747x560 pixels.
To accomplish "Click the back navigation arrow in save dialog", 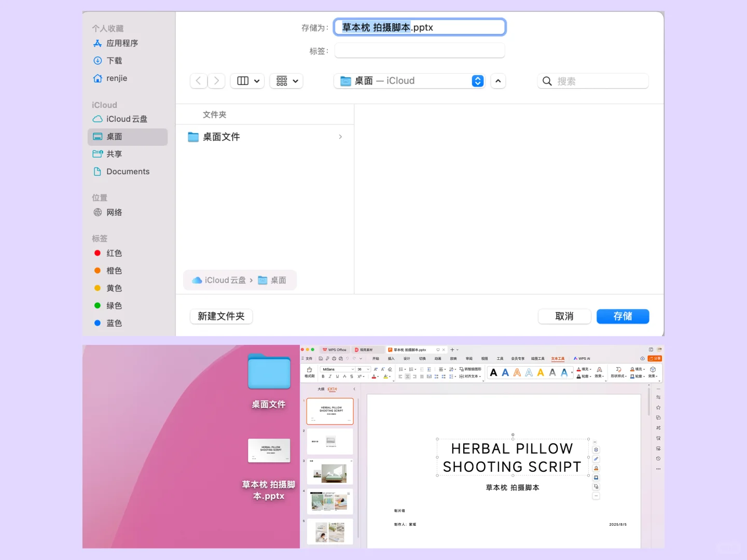I will (x=198, y=81).
